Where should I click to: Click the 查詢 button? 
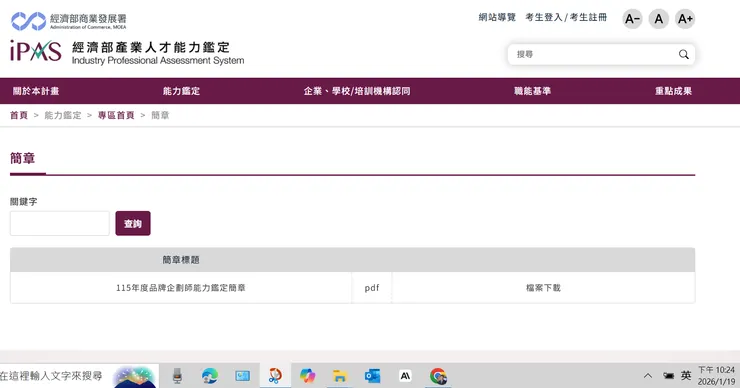point(133,223)
